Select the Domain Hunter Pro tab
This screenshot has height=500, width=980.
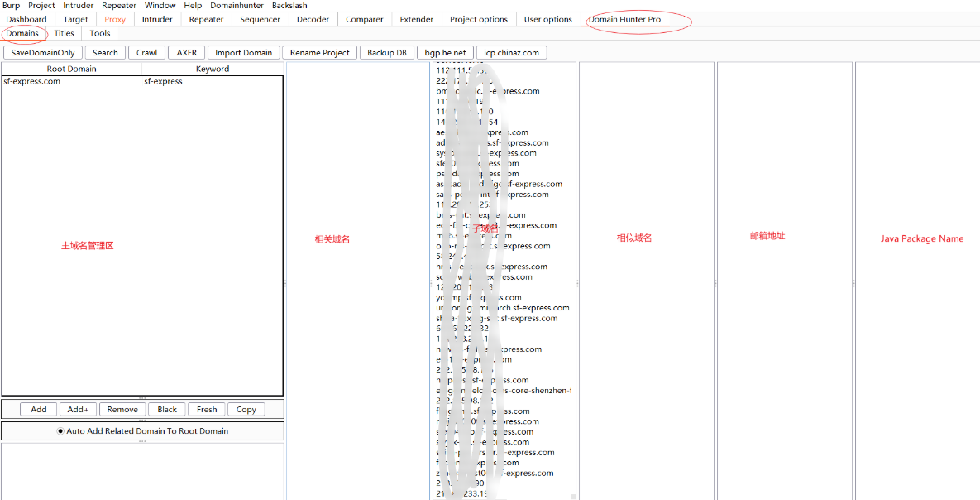(624, 19)
